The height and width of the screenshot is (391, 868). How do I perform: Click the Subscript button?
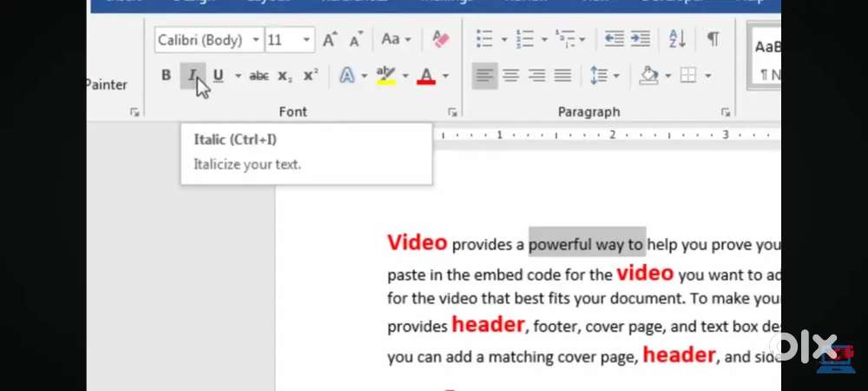[285, 76]
